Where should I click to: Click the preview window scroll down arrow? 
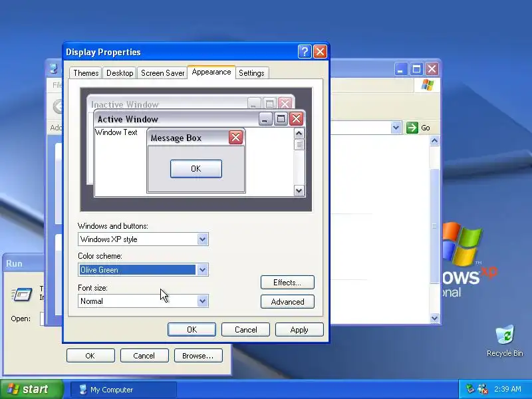pyautogui.click(x=299, y=191)
